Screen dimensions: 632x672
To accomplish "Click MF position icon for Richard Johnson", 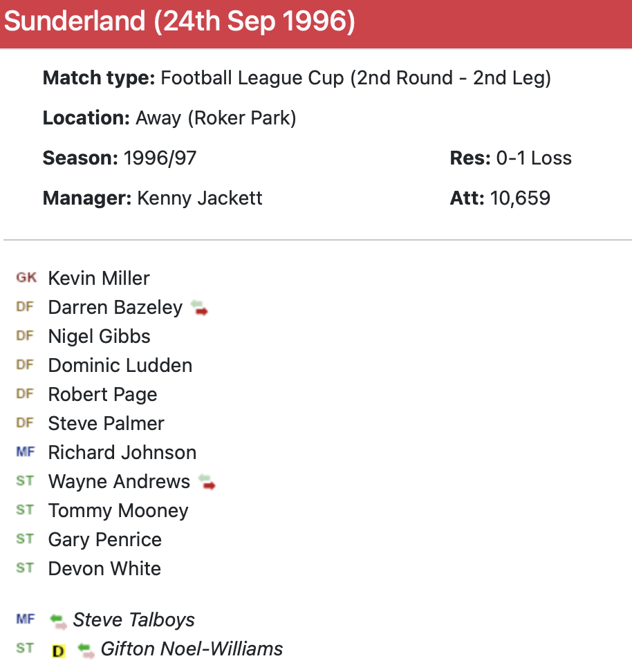I will click(26, 452).
